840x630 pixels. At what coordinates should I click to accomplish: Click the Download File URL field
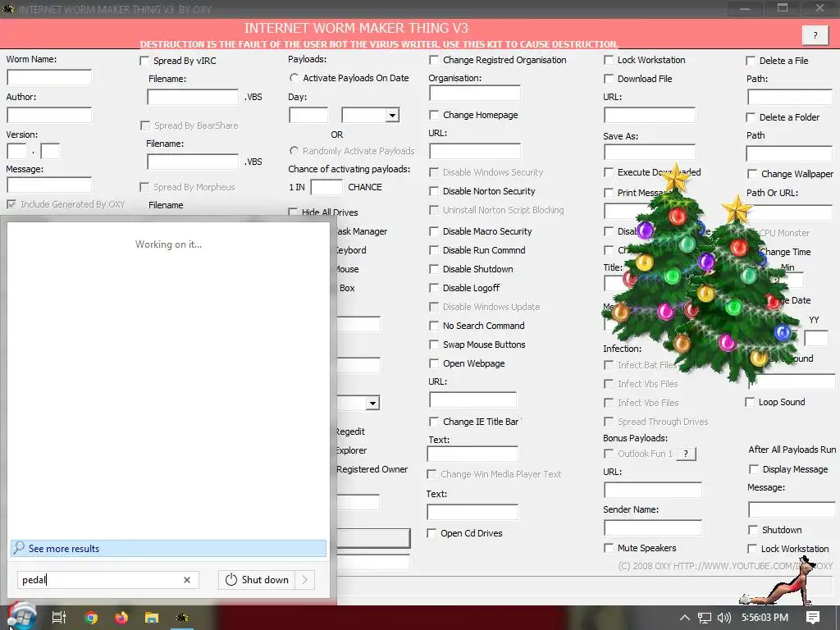coord(650,115)
